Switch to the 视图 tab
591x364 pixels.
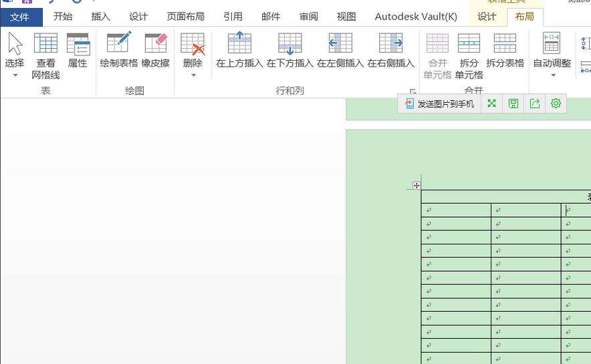click(x=346, y=17)
